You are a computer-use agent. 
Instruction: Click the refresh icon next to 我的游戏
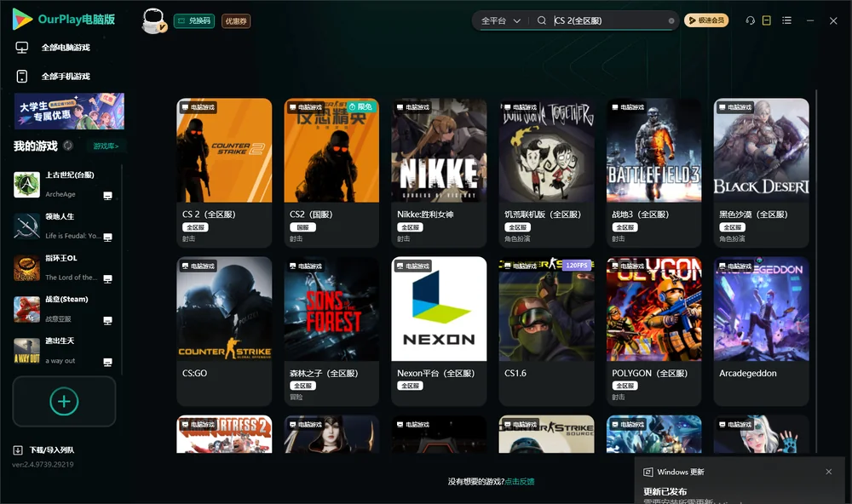pos(68,146)
